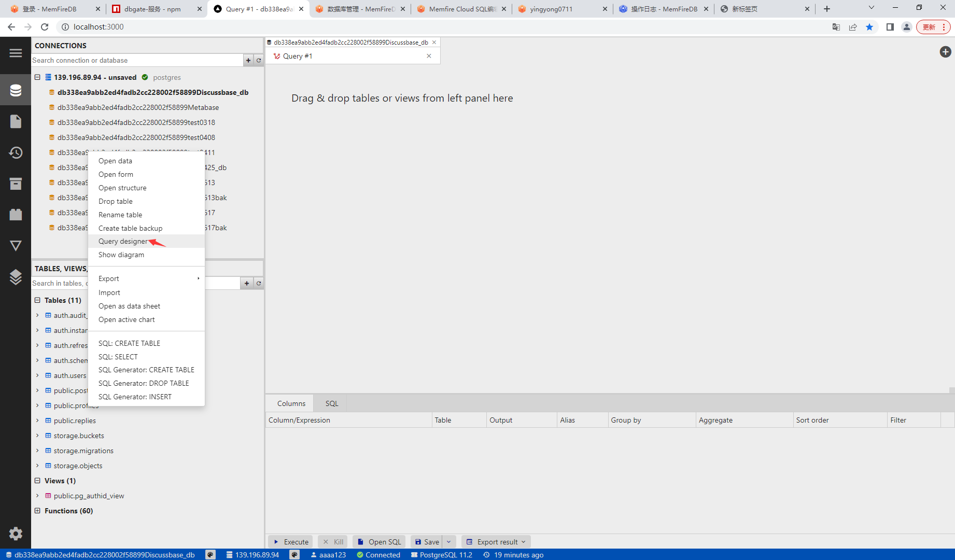The width and height of the screenshot is (955, 560).
Task: Open the browser translate icon
Action: click(x=836, y=27)
